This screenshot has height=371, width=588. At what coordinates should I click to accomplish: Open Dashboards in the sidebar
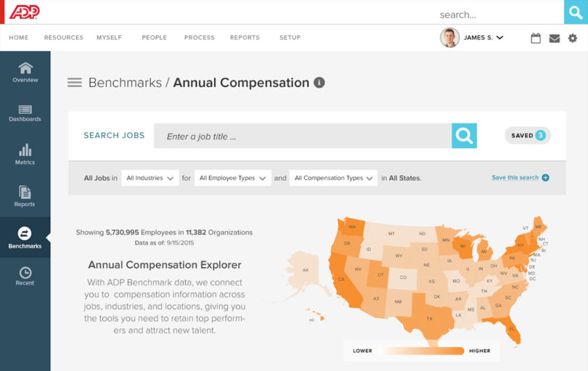point(25,113)
